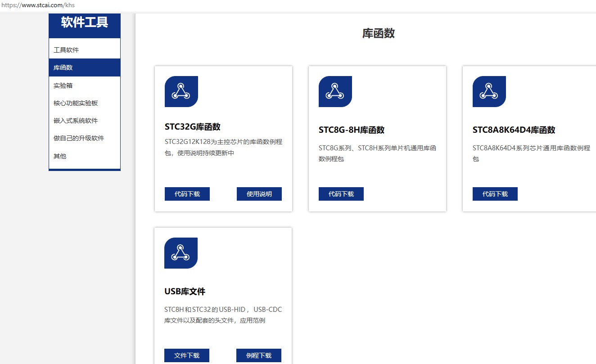Click the USB库文件 title

[x=185, y=292]
